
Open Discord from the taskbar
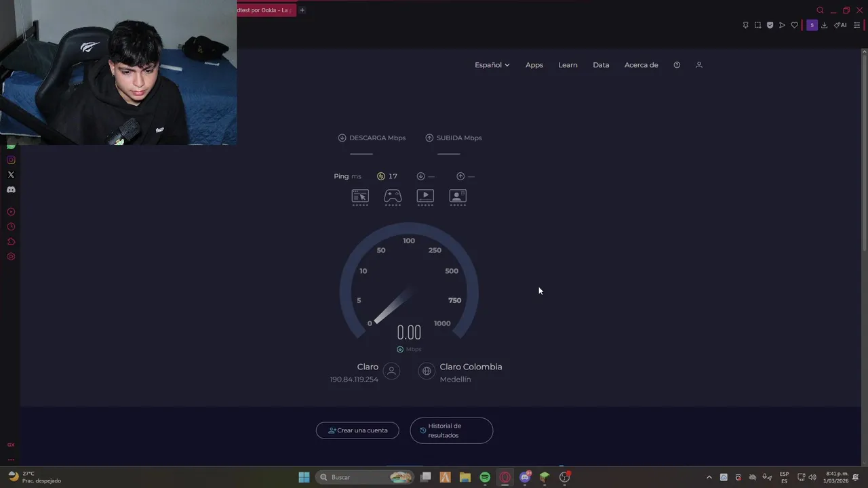point(525,477)
